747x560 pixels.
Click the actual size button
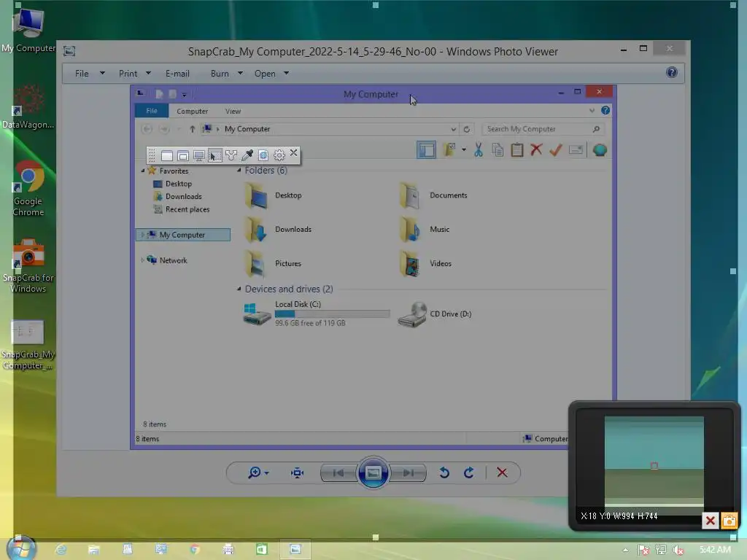point(298,472)
